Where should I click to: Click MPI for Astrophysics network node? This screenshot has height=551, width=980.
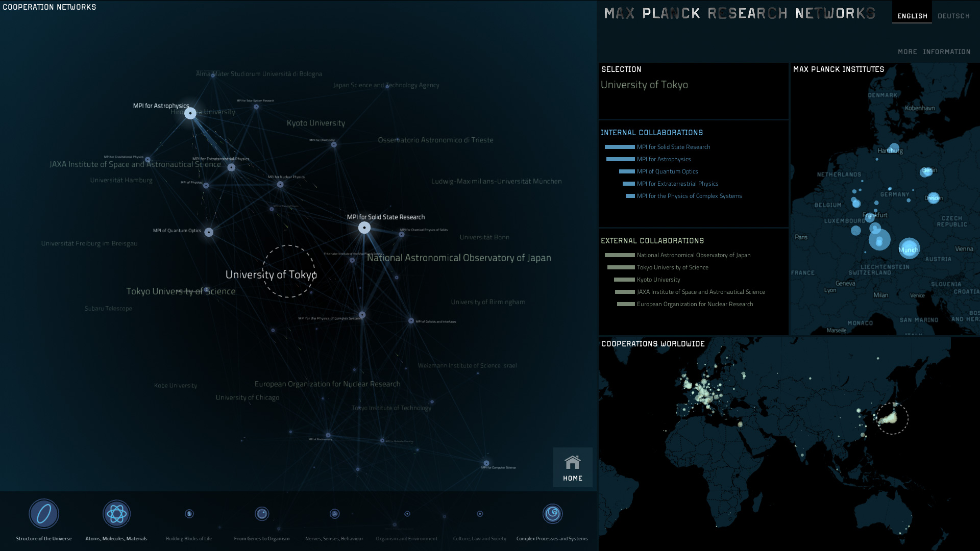coord(190,113)
